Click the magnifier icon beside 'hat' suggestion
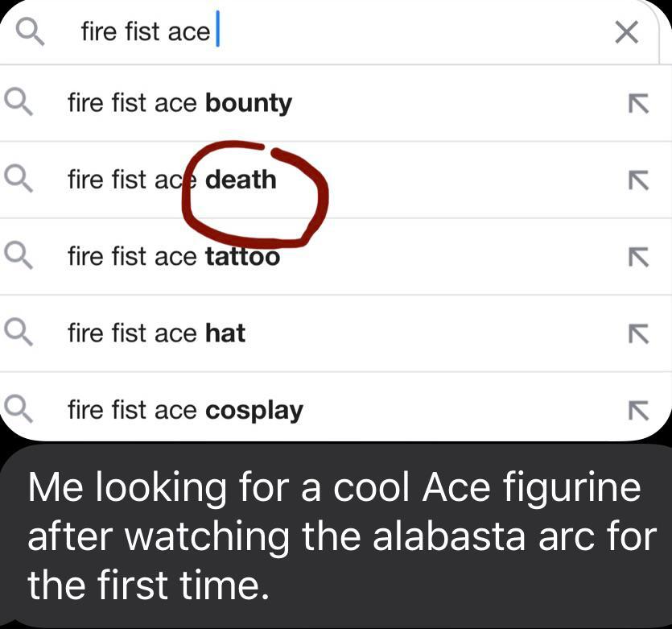 (19, 333)
